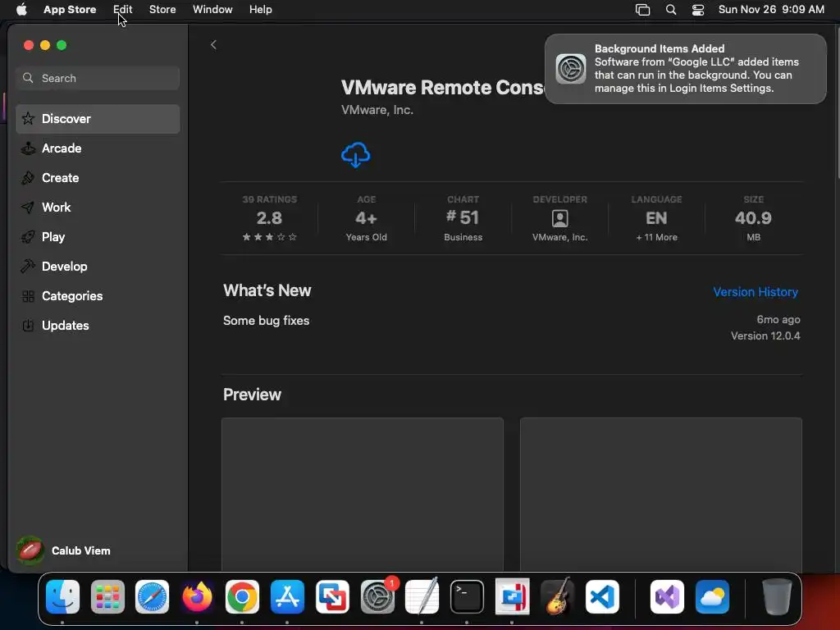Open the Develop section in sidebar
Viewport: 840px width, 630px height.
(x=98, y=267)
